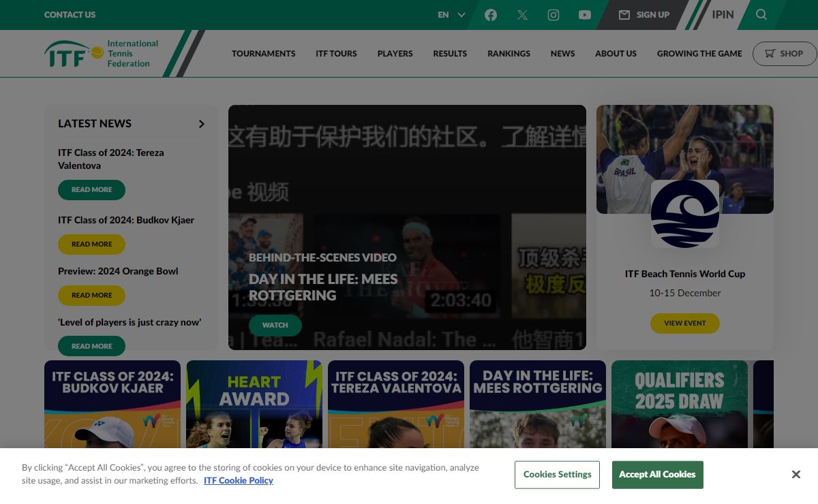Image resolution: width=818 pixels, height=504 pixels.
Task: Open Cookies Settings
Action: [557, 475]
